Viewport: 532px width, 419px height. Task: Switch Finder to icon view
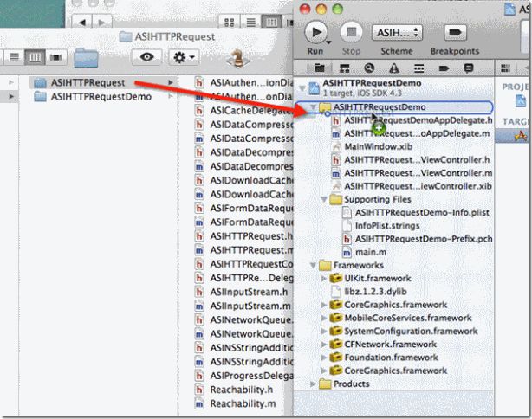230,23
